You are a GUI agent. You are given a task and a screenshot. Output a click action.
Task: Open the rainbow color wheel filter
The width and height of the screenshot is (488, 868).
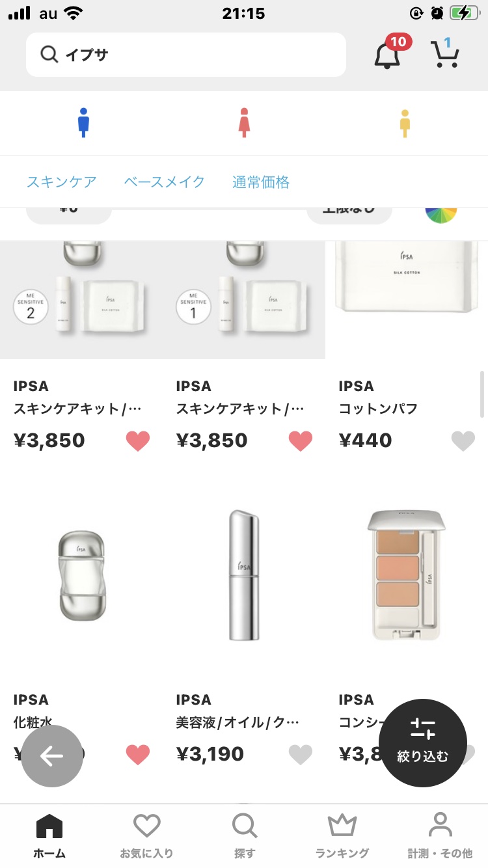(x=441, y=213)
